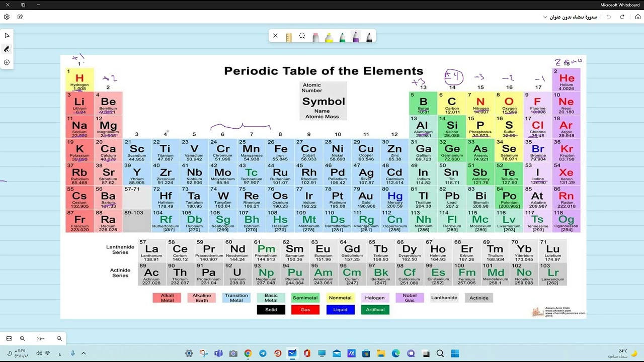The height and width of the screenshot is (362, 644).
Task: Click the zoom percentage value
Action: (41, 339)
